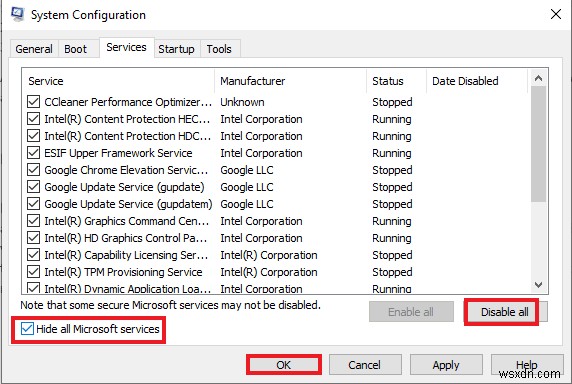Click the services list scrollbar thumb
Screen dimensions: 572x384
(538, 144)
